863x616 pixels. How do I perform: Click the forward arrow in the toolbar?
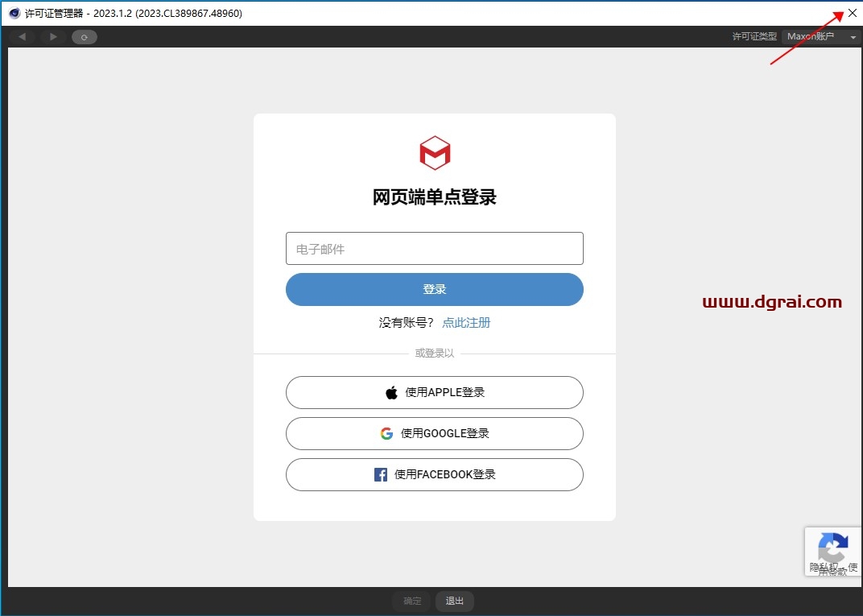pyautogui.click(x=53, y=37)
